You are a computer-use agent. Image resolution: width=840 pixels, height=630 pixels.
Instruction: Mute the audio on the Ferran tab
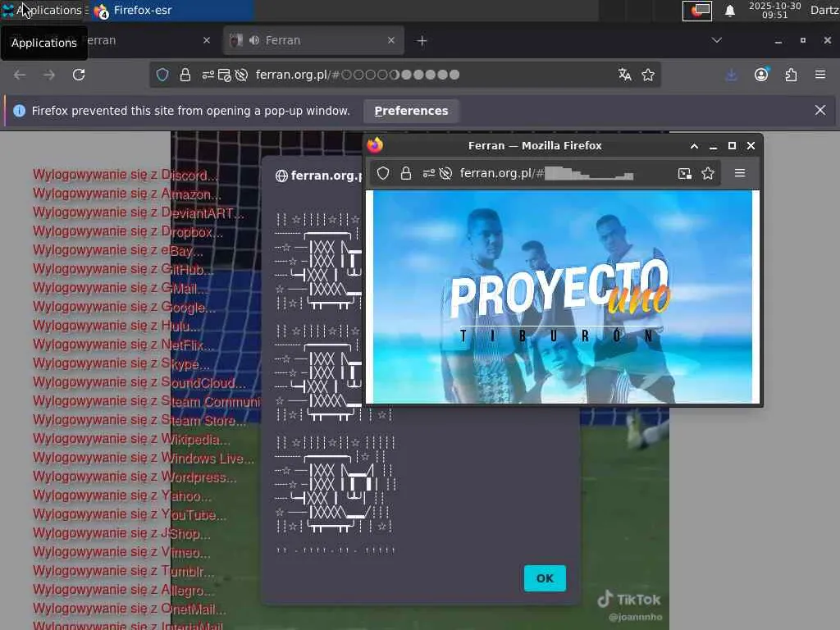point(254,40)
